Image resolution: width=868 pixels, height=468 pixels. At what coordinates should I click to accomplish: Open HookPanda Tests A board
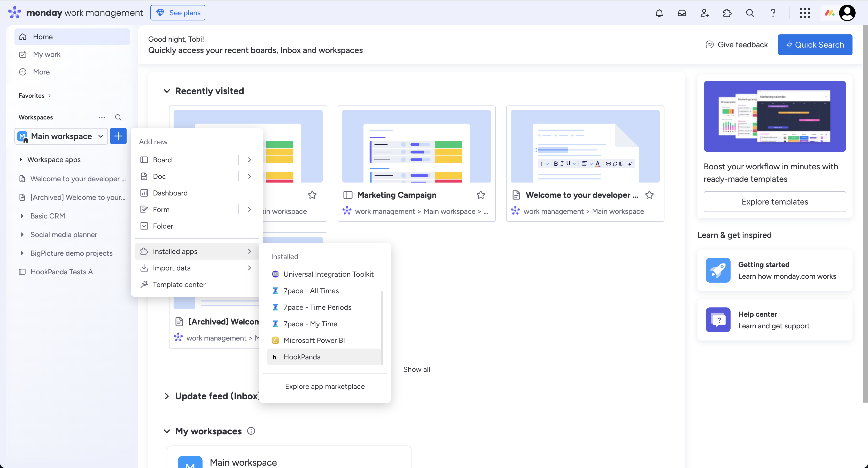(72, 272)
